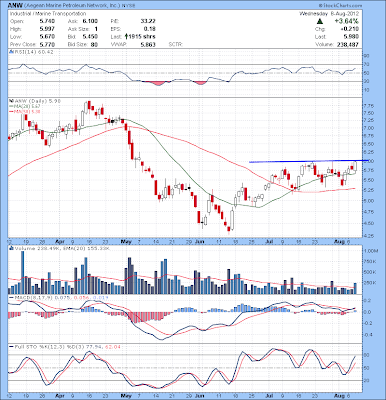Click the SCTR label in quote header
Viewport: 386px width, 400px height.
(x=176, y=44)
